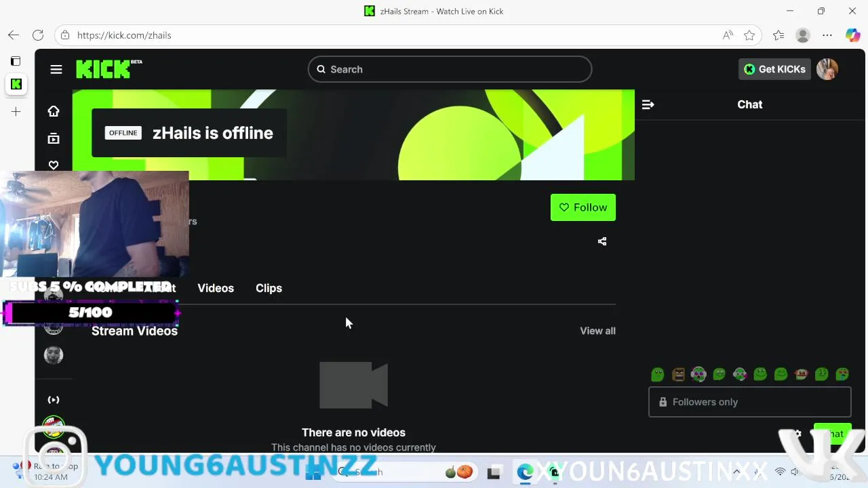The image size is (868, 488).
Task: Insert the red-faced angry emote
Action: tap(802, 374)
